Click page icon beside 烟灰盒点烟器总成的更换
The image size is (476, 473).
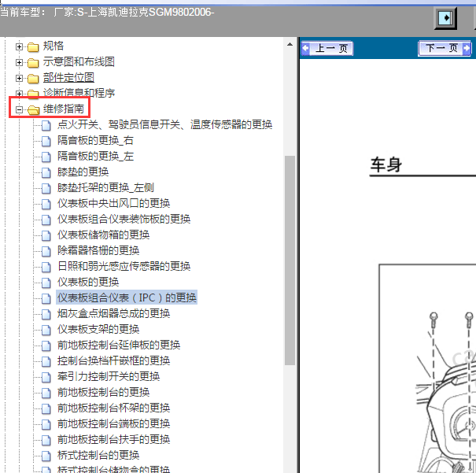coord(46,315)
